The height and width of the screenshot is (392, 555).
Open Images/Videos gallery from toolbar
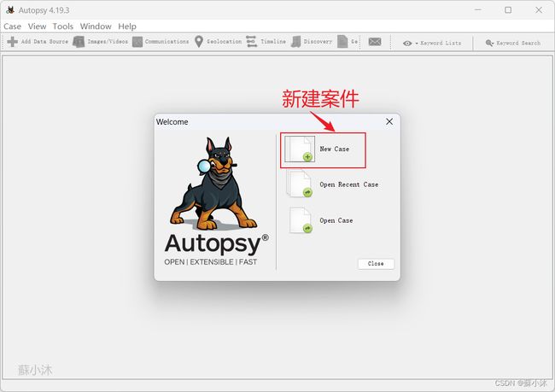(x=100, y=42)
